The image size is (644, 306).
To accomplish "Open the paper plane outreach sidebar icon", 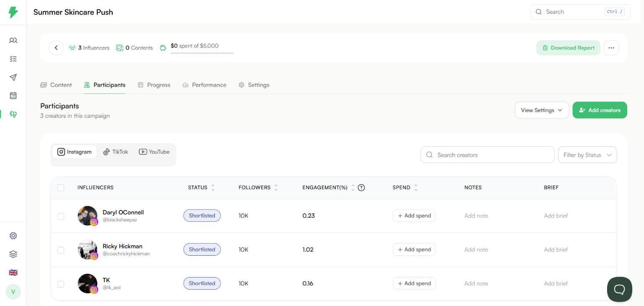I will (13, 78).
